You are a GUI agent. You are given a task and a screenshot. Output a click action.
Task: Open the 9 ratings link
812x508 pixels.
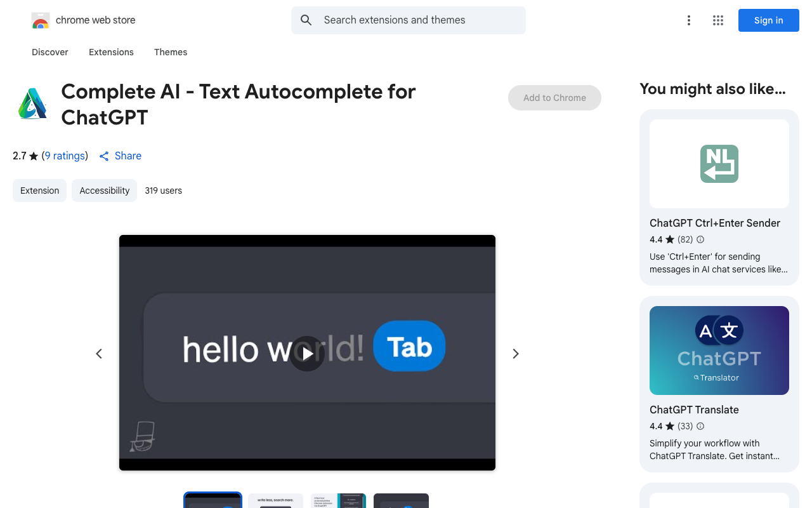coord(65,156)
